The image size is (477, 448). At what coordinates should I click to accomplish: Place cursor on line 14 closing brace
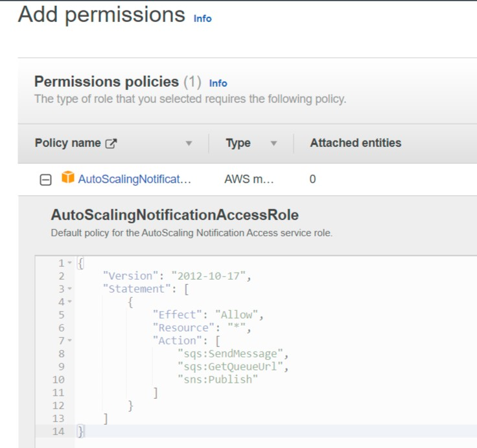[x=80, y=431]
